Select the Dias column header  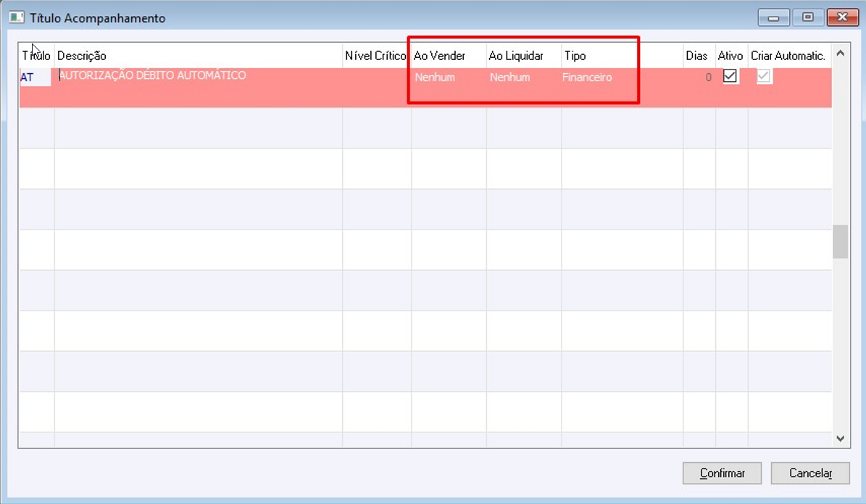699,56
